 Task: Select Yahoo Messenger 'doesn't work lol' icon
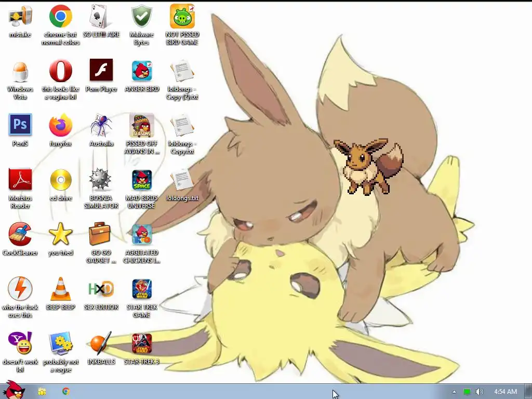point(20,343)
